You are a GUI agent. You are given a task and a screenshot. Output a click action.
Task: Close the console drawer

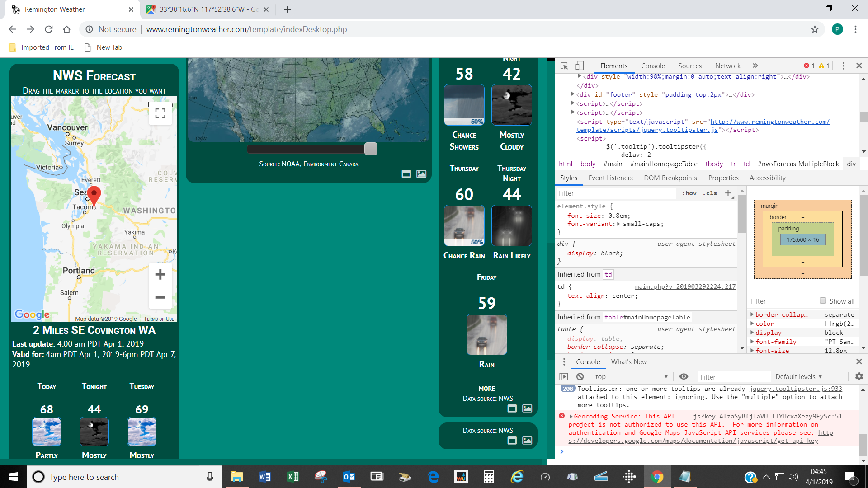[859, 361]
